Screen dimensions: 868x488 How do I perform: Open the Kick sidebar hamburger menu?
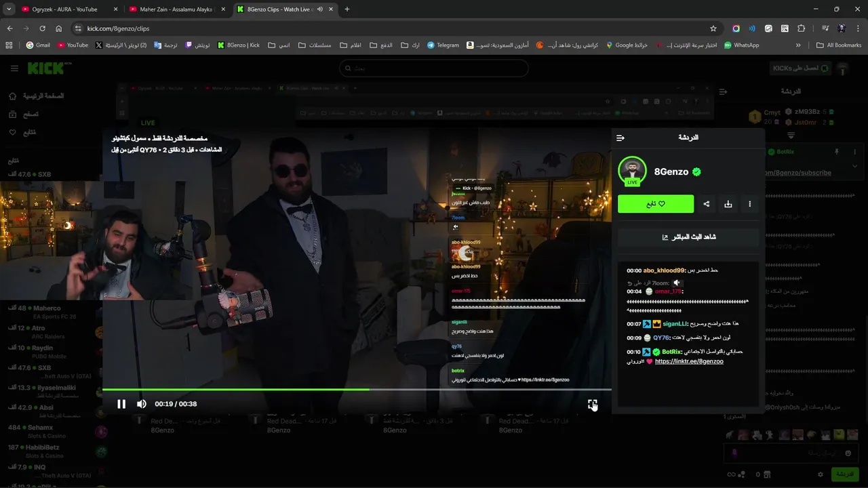[14, 68]
